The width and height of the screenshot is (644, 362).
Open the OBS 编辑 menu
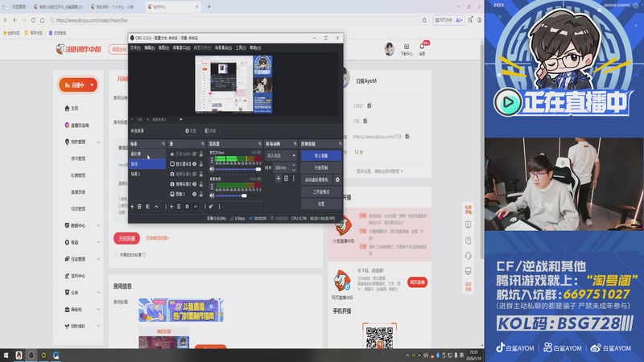coord(149,47)
